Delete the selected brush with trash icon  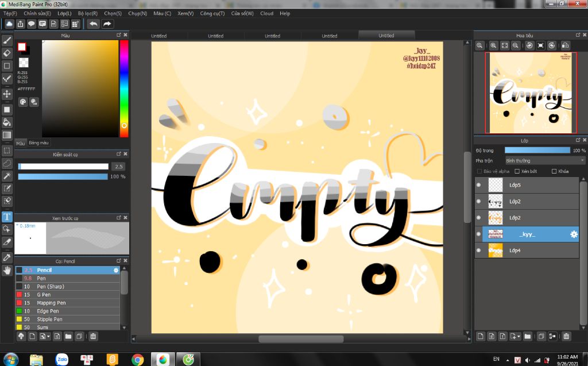[x=93, y=336]
